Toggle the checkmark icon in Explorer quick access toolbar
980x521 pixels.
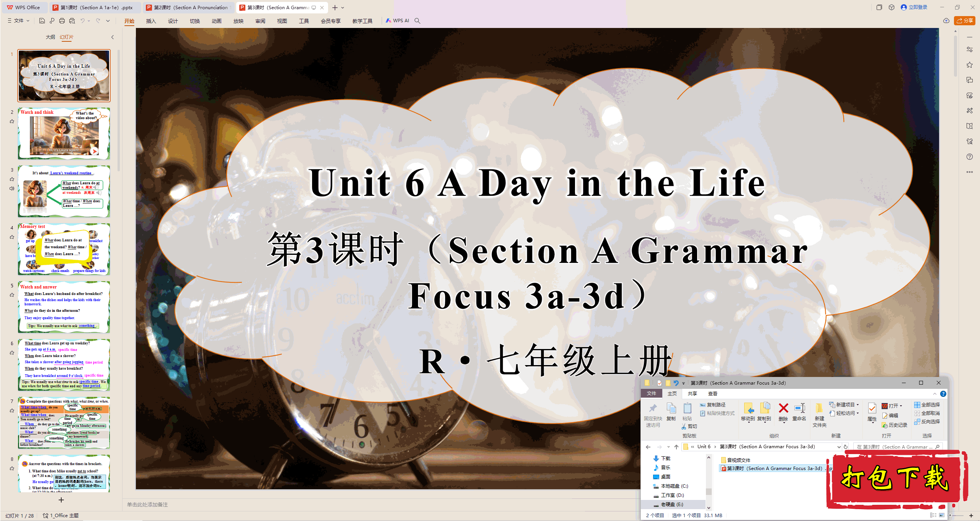click(660, 383)
